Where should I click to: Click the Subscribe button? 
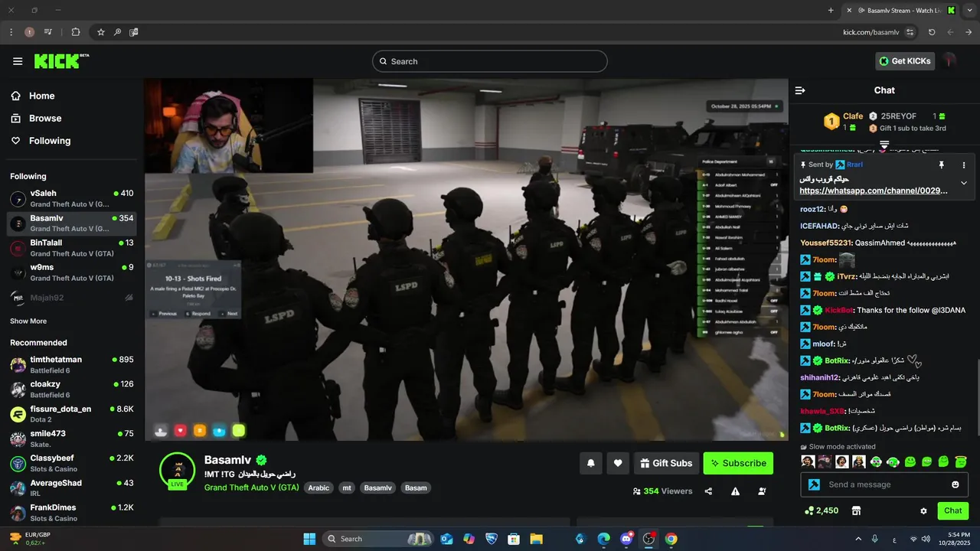[x=738, y=463]
